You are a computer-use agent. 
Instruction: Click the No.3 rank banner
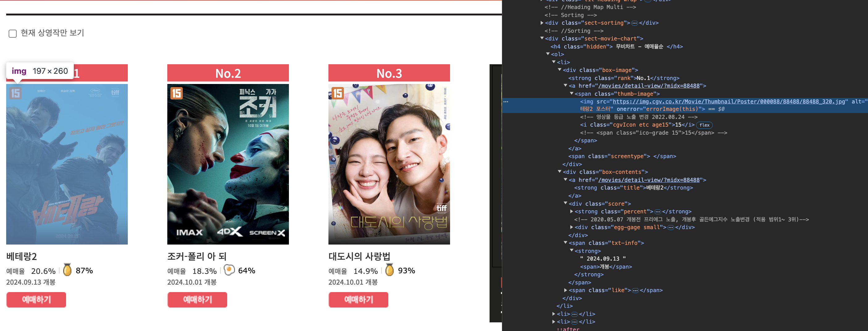(x=389, y=73)
